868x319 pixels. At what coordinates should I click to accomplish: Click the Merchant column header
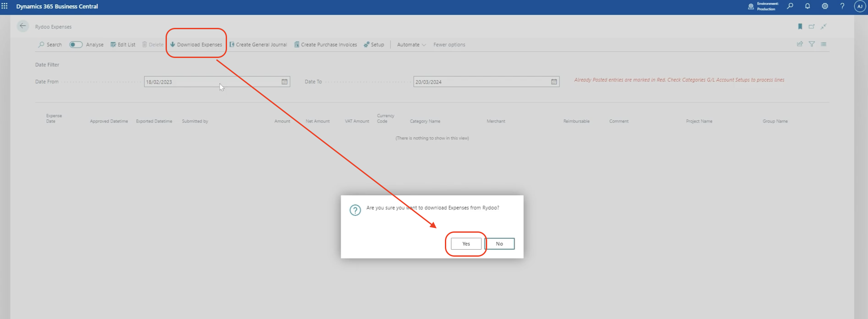pos(496,121)
